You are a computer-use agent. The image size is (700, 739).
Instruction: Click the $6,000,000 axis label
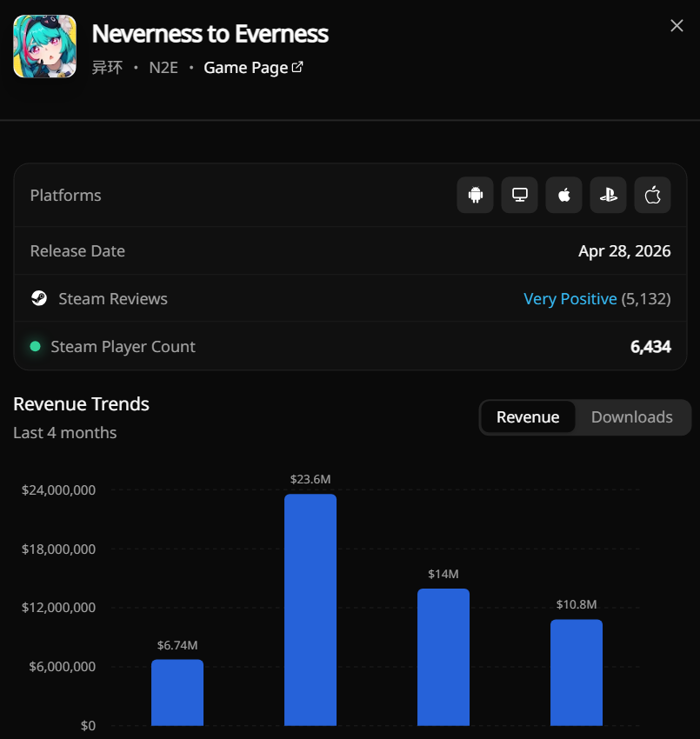click(x=63, y=667)
